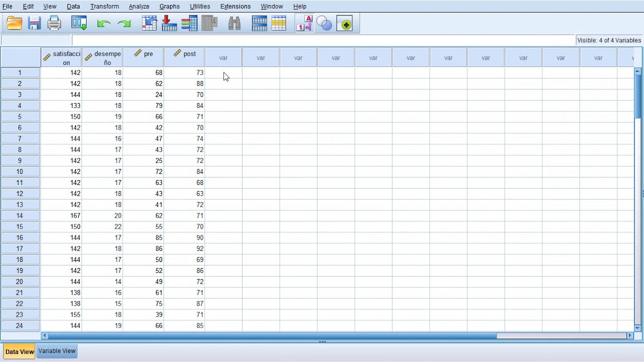Undo the last action
Image resolution: width=644 pixels, height=362 pixels.
104,23
